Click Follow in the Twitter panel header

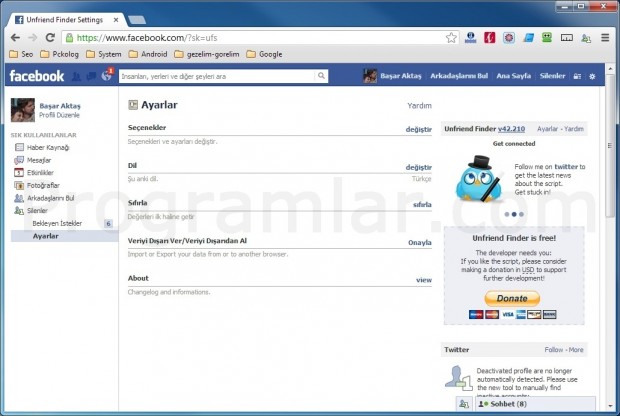[554, 350]
